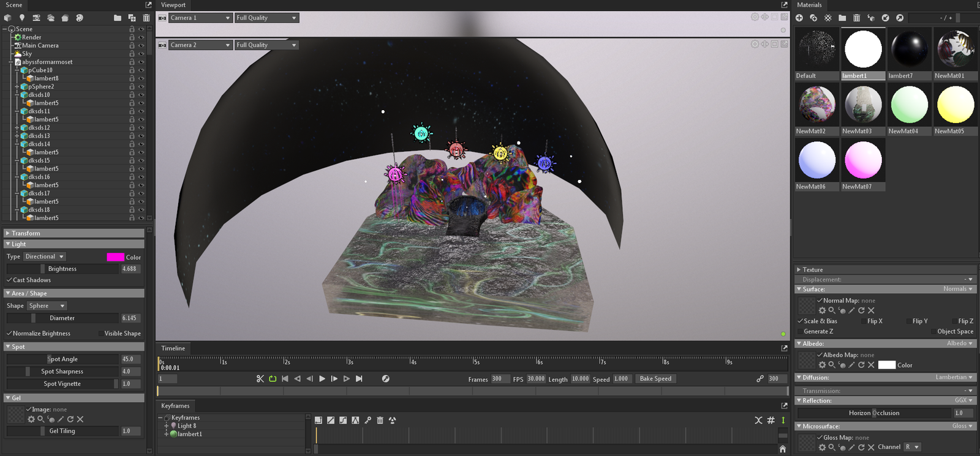Click the duplicate material icon

(813, 18)
